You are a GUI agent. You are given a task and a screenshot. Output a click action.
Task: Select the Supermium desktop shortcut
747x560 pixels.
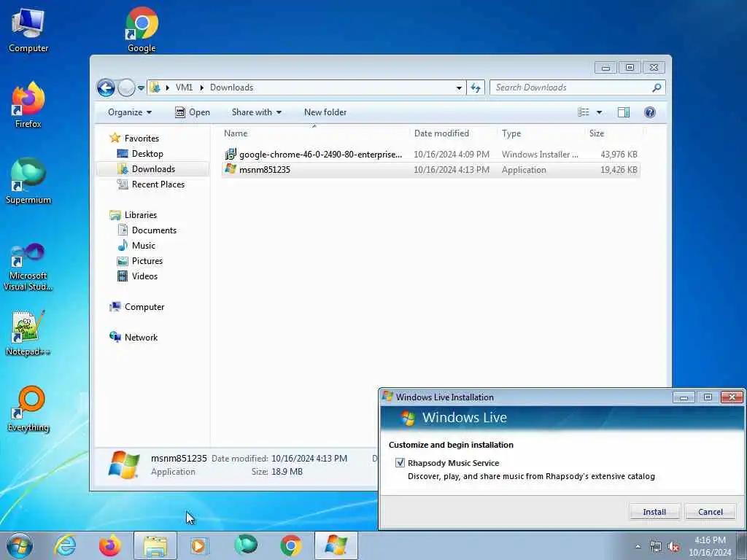(28, 182)
